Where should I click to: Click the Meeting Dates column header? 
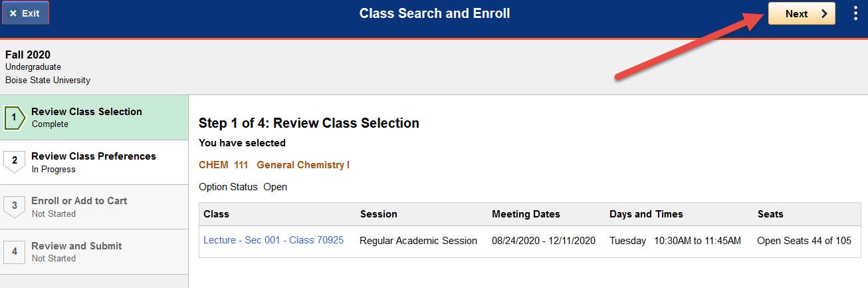click(x=526, y=214)
